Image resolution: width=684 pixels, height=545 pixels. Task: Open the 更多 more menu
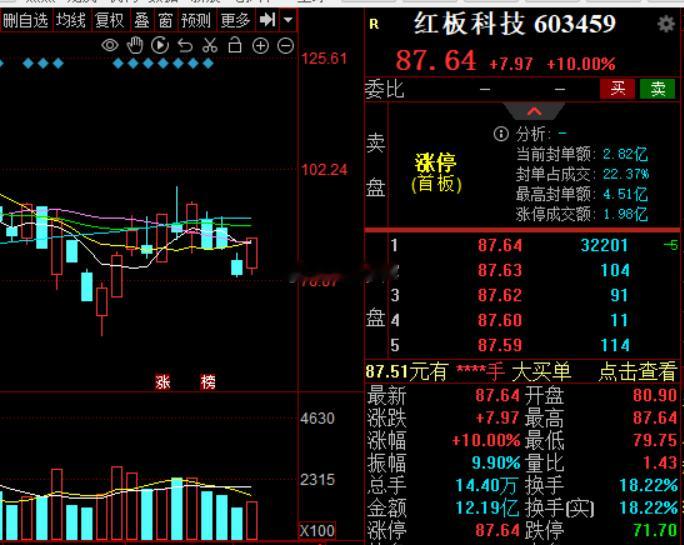236,20
